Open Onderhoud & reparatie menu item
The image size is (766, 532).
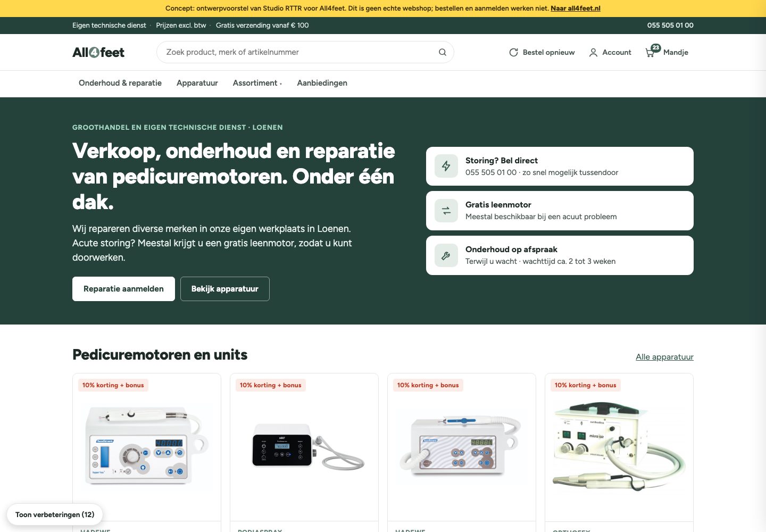coord(120,83)
